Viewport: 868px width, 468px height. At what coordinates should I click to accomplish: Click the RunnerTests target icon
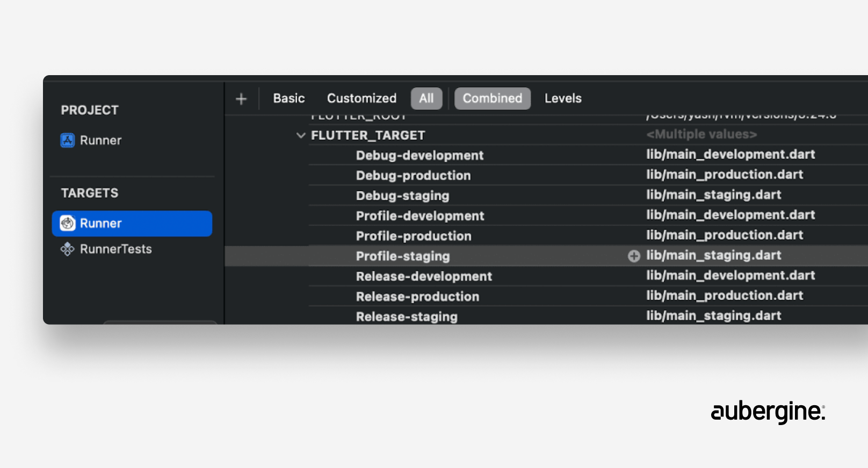67,249
